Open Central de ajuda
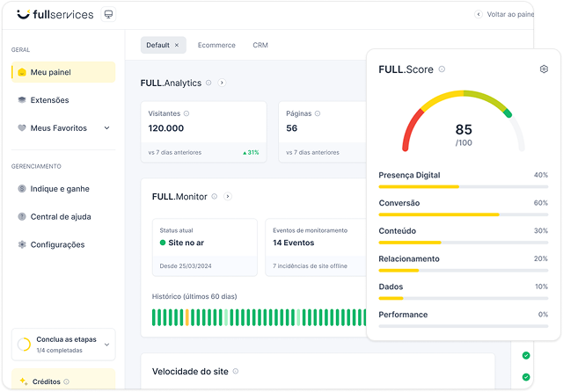 pyautogui.click(x=61, y=217)
